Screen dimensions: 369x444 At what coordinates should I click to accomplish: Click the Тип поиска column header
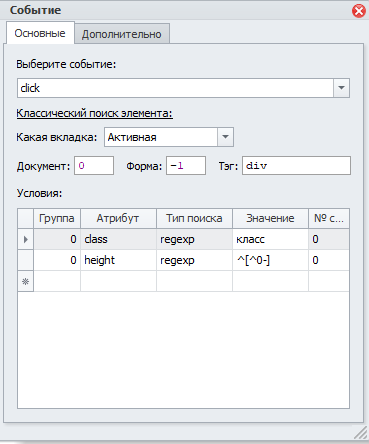pyautogui.click(x=194, y=218)
